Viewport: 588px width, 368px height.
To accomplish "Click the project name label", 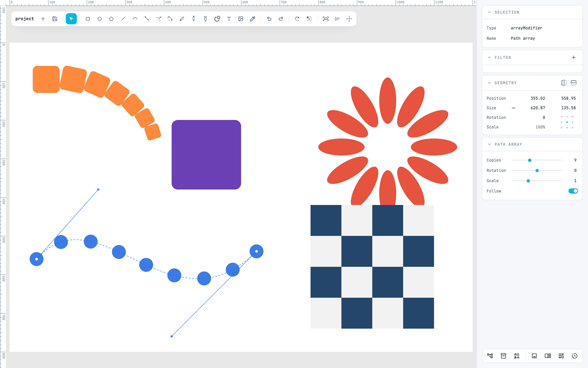I will pyautogui.click(x=25, y=19).
